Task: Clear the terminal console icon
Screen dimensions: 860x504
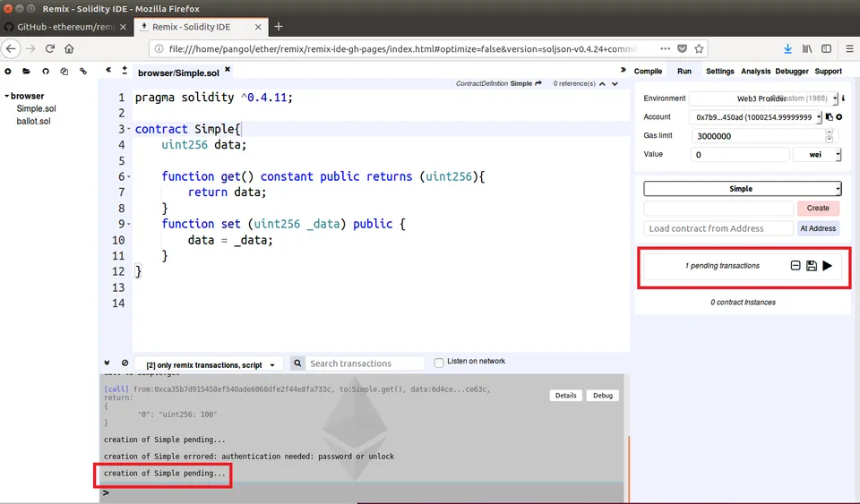Action: [125, 363]
